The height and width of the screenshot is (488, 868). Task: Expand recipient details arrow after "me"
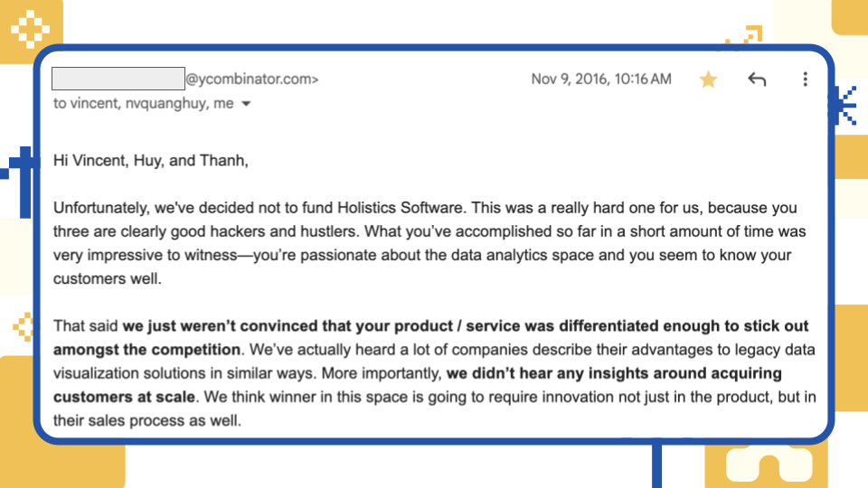[x=246, y=104]
